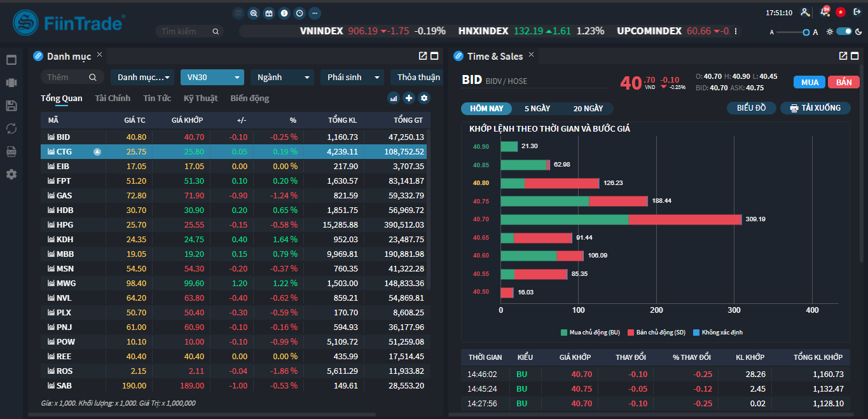Click the refresh icon in left sidebar
The image size is (868, 419).
[x=11, y=128]
